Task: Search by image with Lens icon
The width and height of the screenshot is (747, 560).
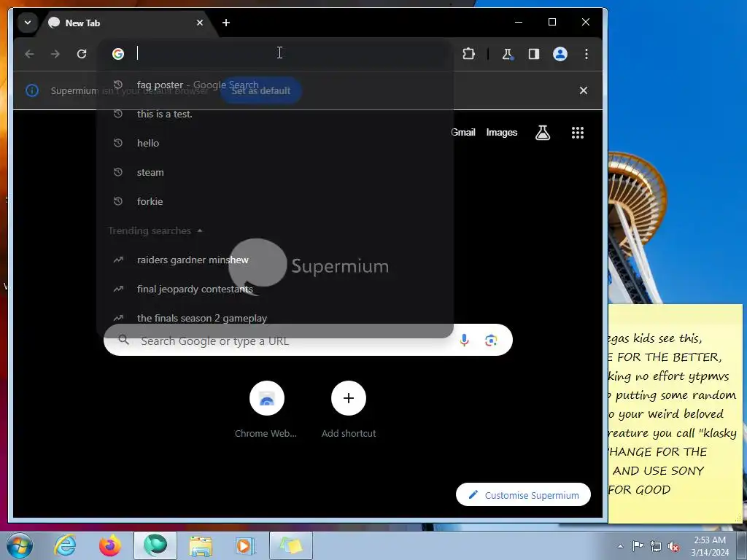Action: click(x=491, y=340)
